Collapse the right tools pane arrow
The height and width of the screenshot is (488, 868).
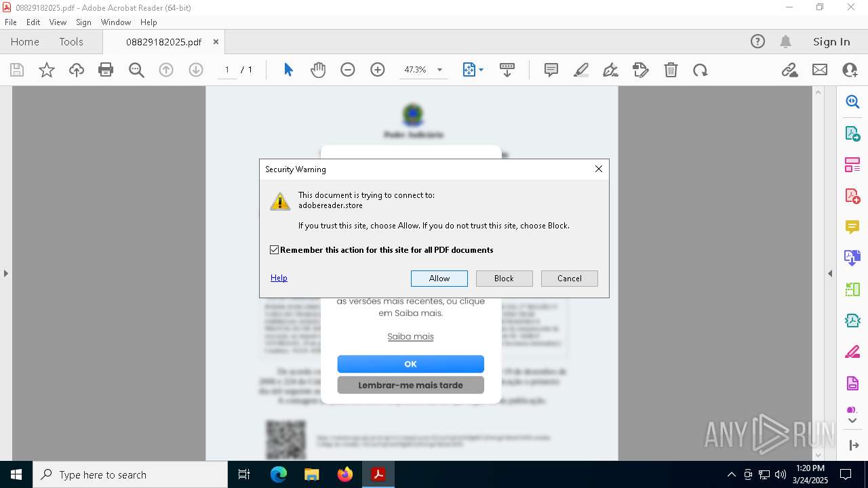pyautogui.click(x=830, y=273)
